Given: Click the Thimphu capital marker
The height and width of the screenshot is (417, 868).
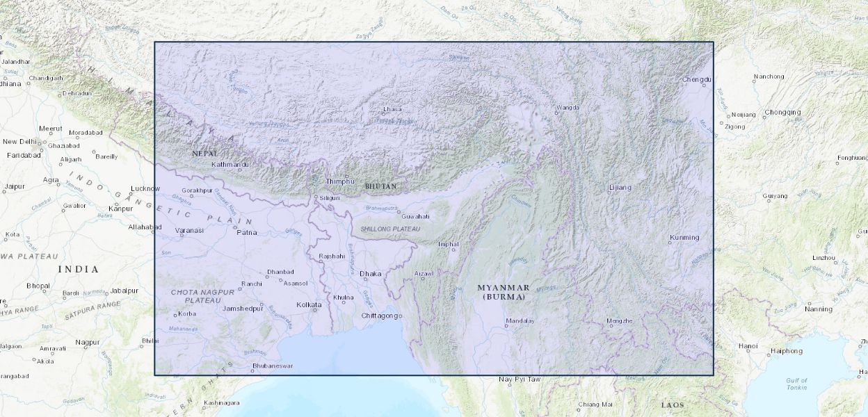Looking at the screenshot, I should pos(346,177).
